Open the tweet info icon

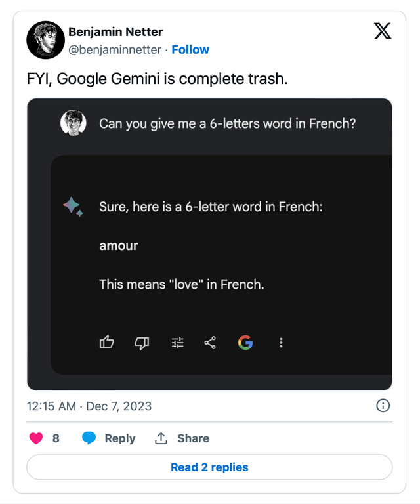coord(383,406)
